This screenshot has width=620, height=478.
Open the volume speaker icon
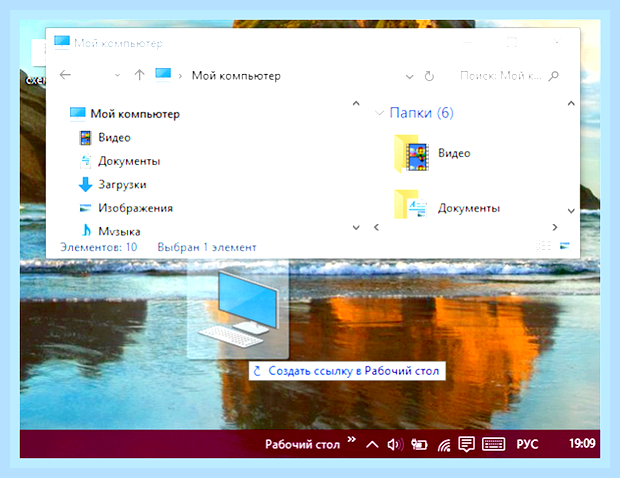click(x=395, y=445)
